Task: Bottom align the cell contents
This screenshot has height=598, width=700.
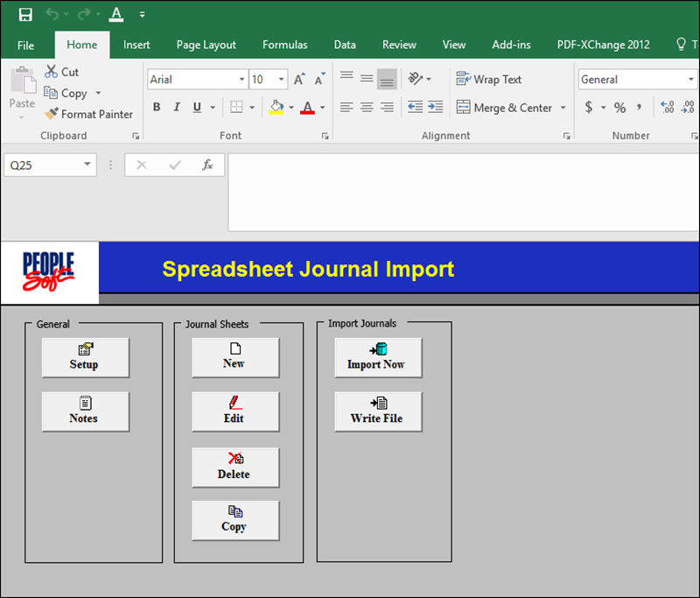Action: 387,79
